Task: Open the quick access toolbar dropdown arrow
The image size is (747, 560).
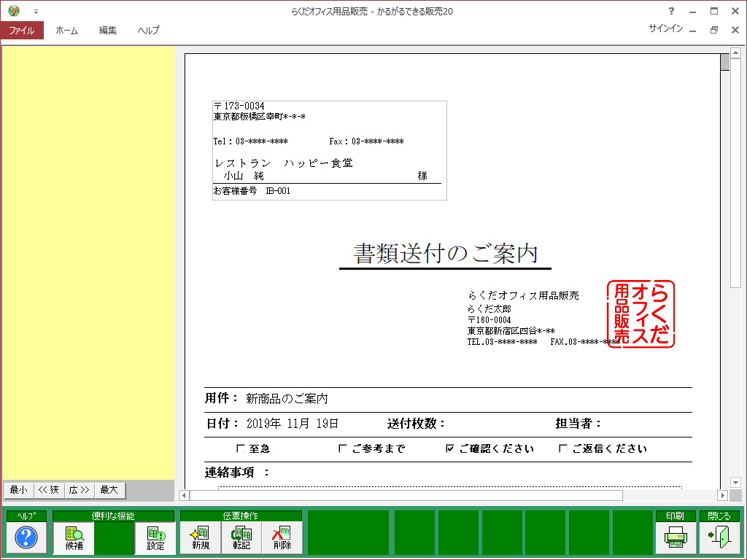Action: click(36, 12)
